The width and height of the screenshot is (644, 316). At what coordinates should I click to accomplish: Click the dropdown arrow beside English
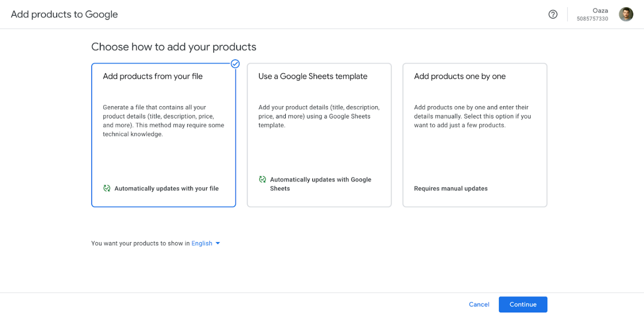(218, 243)
